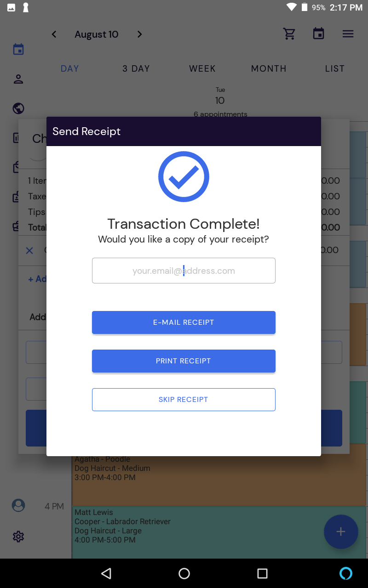Select the 3 DAY view tab
This screenshot has width=368, height=588.
pos(136,68)
